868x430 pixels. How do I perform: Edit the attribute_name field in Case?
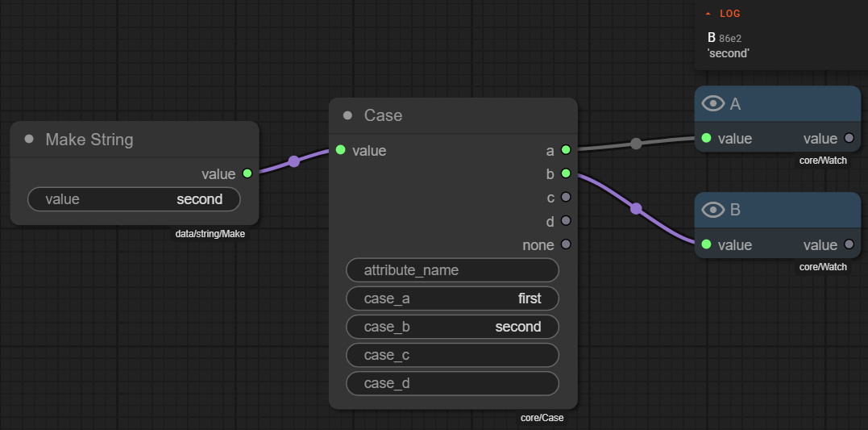pyautogui.click(x=452, y=270)
